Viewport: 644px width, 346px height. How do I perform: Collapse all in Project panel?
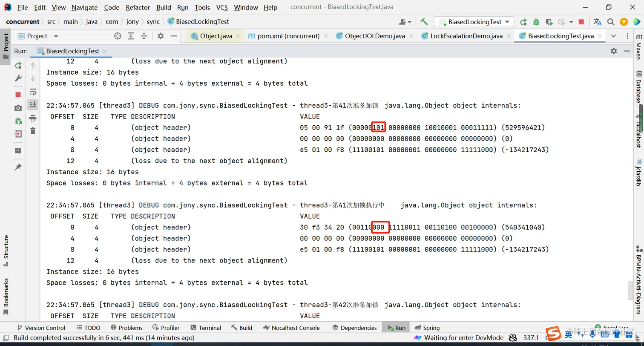(x=144, y=36)
